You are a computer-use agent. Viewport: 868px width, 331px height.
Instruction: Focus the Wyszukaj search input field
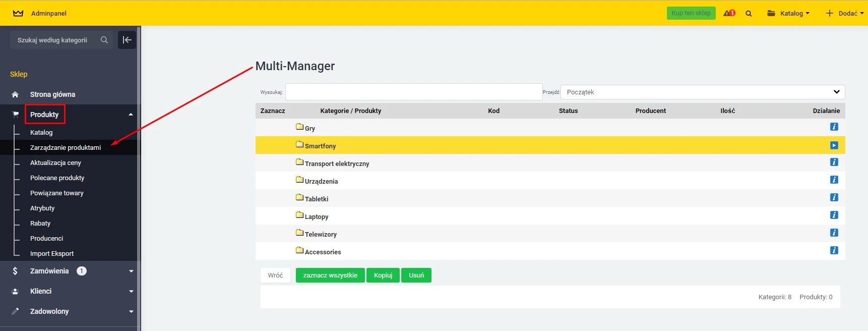tap(413, 92)
